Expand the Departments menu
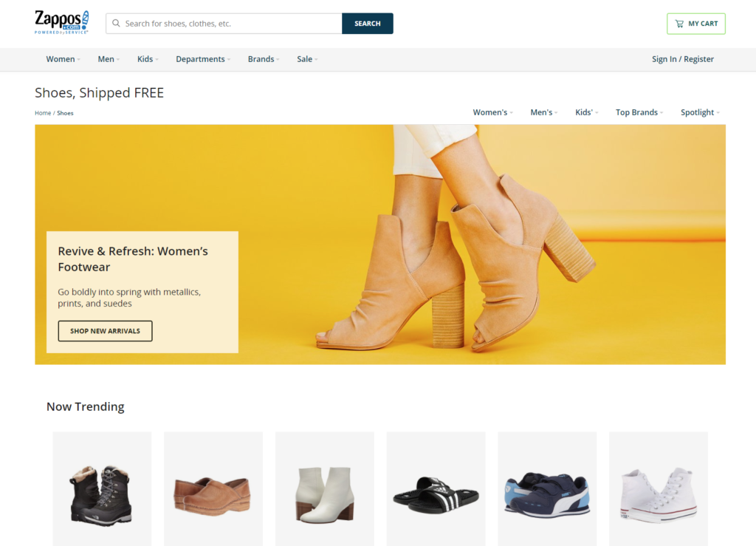The image size is (756, 546). [203, 59]
